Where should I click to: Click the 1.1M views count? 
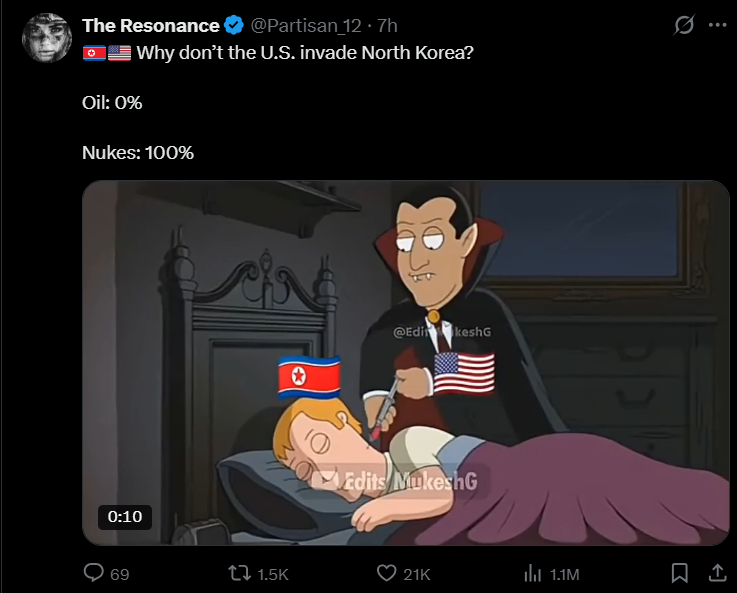[x=565, y=574]
